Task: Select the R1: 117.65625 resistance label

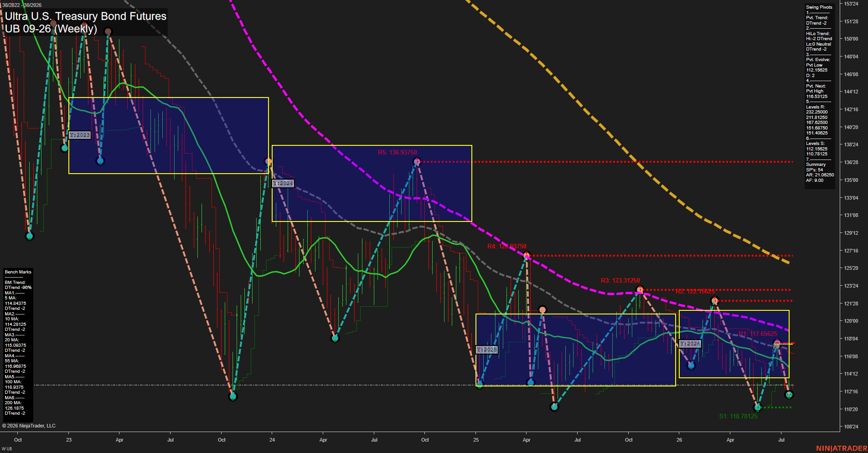Action: (758, 334)
